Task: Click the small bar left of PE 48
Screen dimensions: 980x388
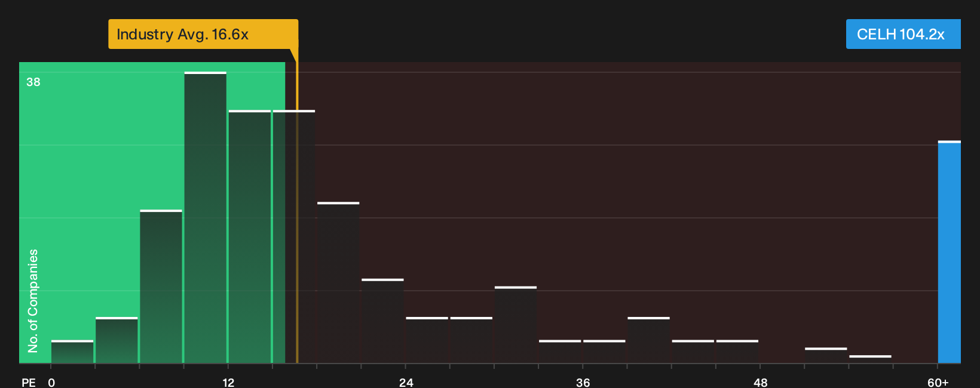Action: point(737,352)
